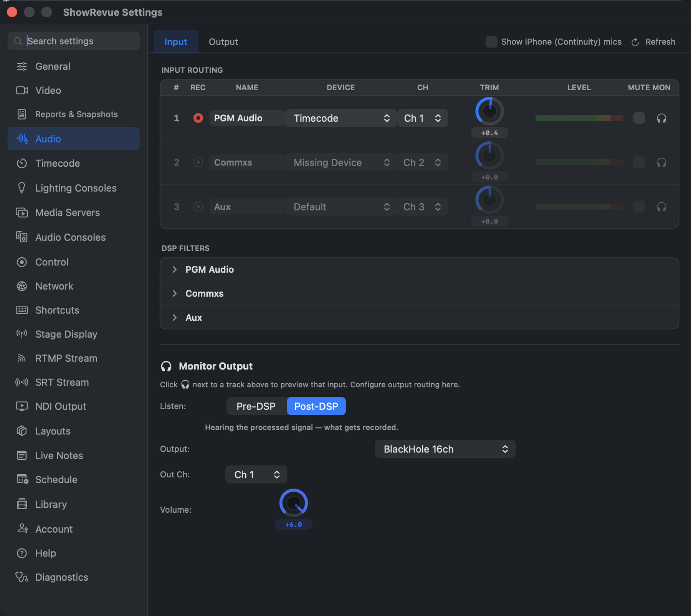
Task: Adjust the PGM Audio trim knob
Action: (x=489, y=111)
